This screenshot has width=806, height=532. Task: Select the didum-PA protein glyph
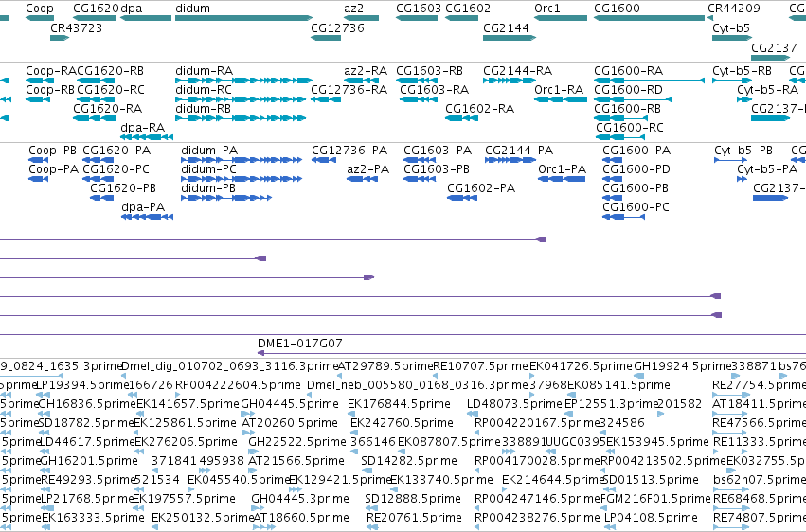pos(242,160)
